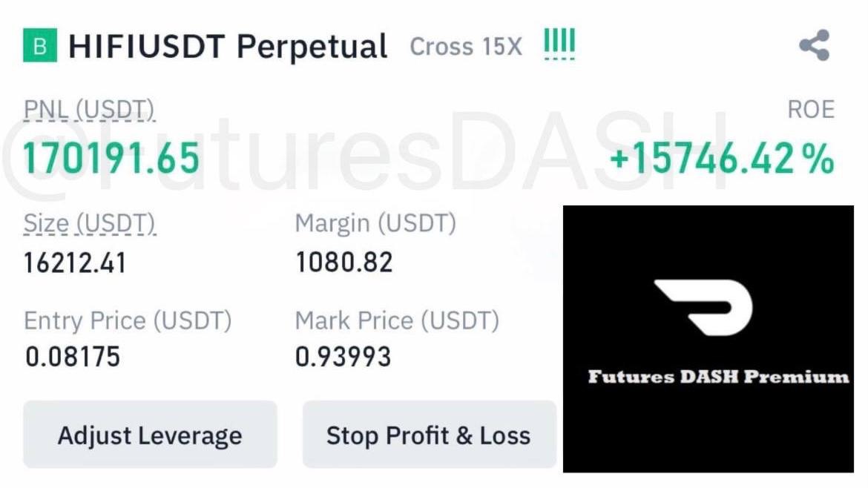Click the mark price value 0.93993
This screenshot has width=868, height=488.
343,356
